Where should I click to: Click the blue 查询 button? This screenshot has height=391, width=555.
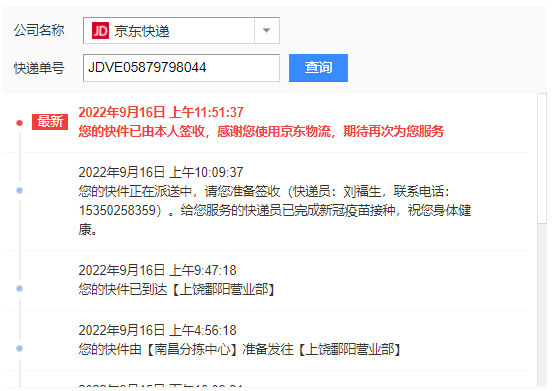click(318, 68)
